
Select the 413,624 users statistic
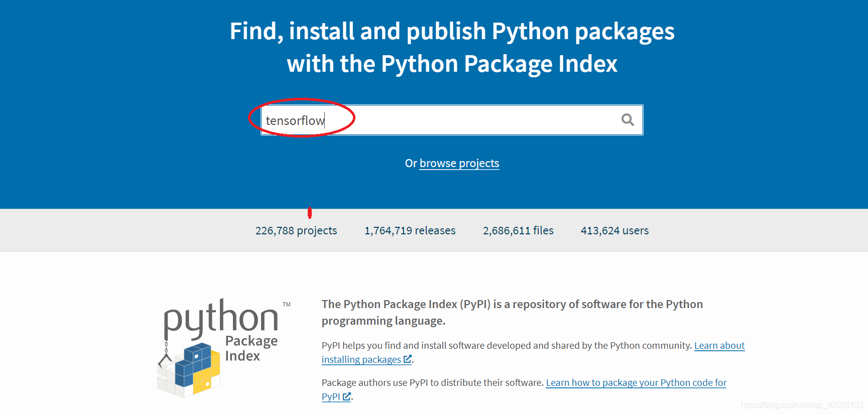614,230
